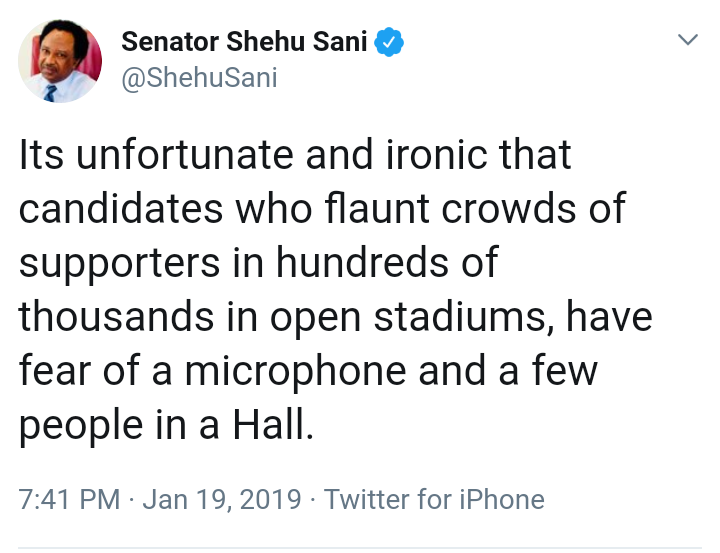Open Shehu Sani's profile picture
Screen dimensions: 720x553
(59, 62)
